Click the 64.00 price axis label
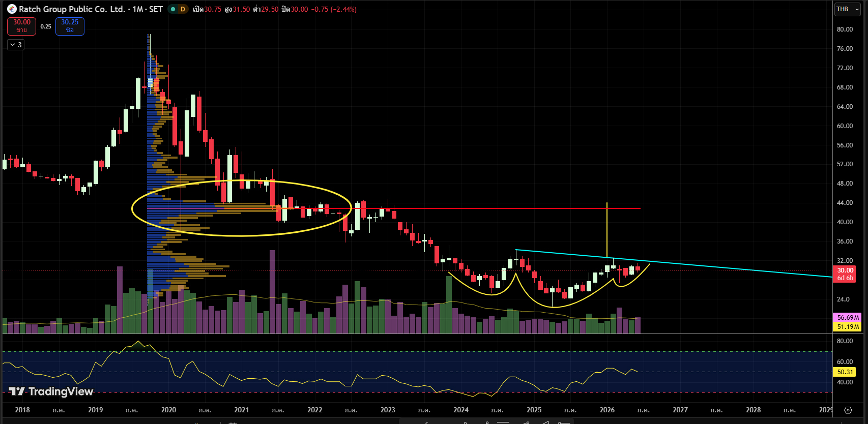 pyautogui.click(x=845, y=107)
